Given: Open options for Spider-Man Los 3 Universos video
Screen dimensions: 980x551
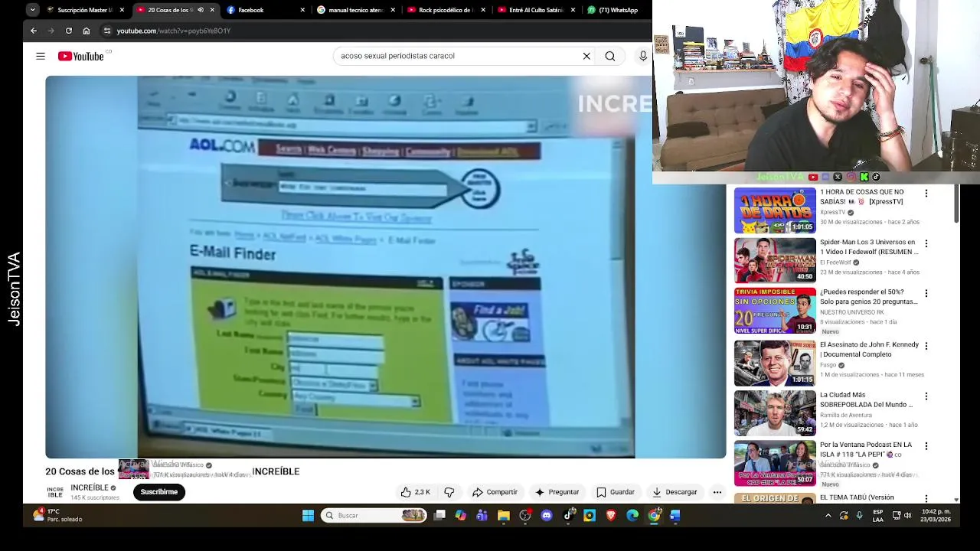Looking at the screenshot, I should point(926,243).
